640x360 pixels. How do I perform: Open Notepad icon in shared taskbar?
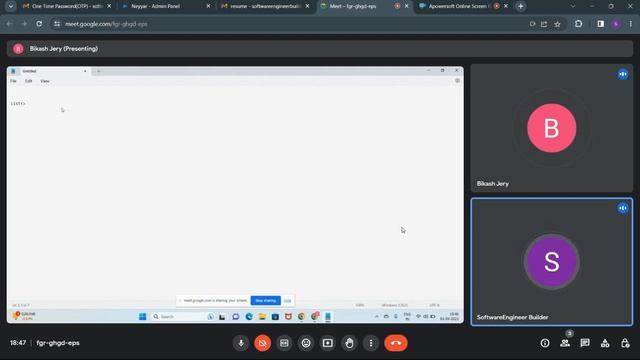point(328,316)
